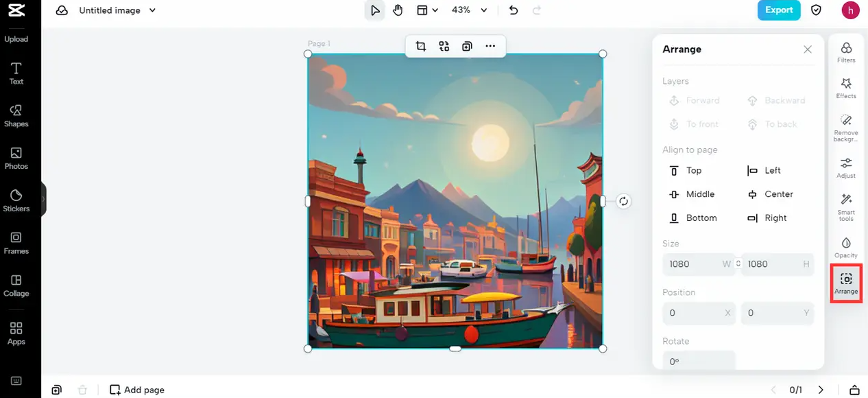
Task: Click the Rotate degree input field
Action: [699, 360]
